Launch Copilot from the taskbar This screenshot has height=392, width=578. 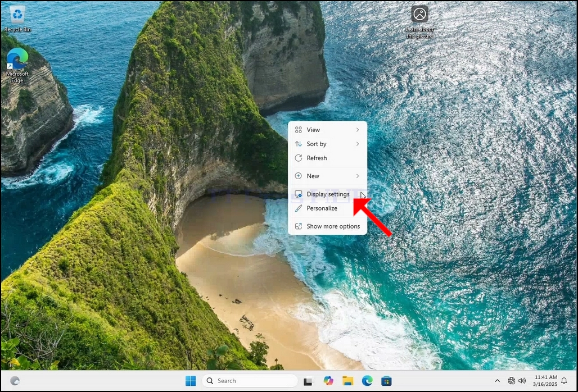[328, 381]
